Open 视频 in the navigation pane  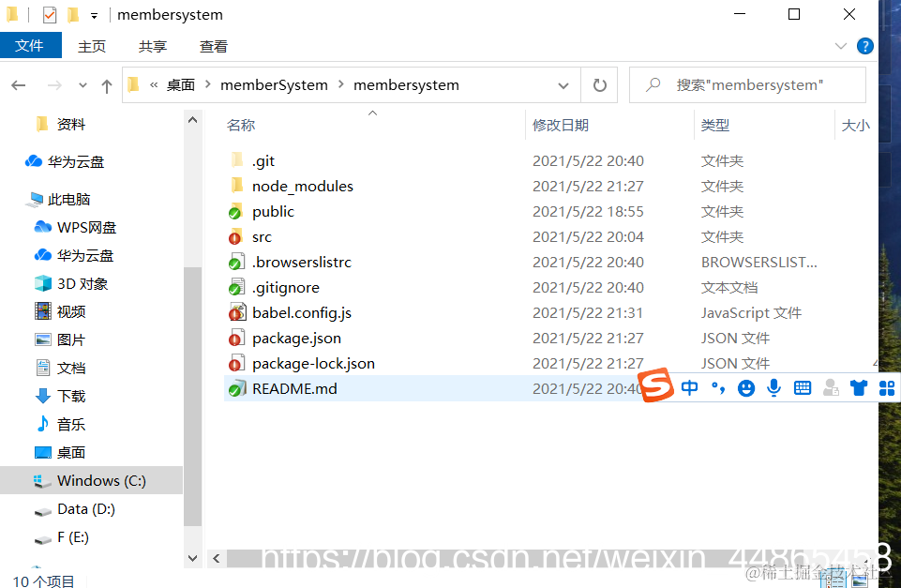coord(70,311)
